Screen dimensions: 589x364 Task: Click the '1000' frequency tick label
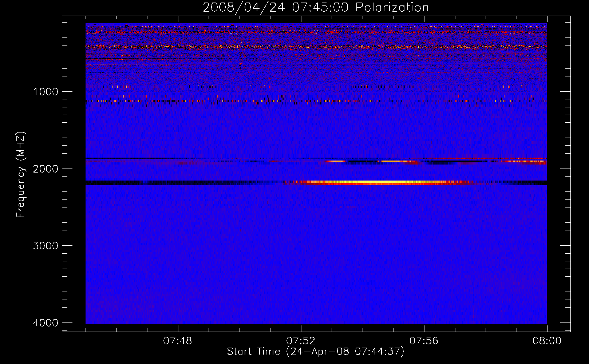pyautogui.click(x=46, y=92)
